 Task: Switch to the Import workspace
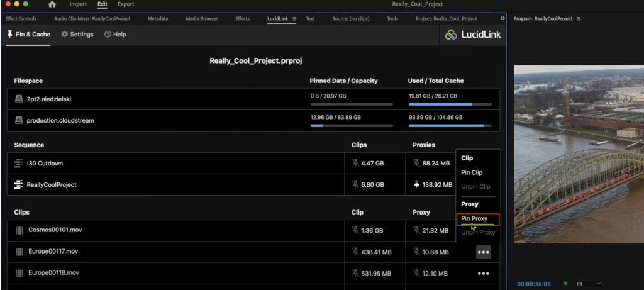click(78, 4)
